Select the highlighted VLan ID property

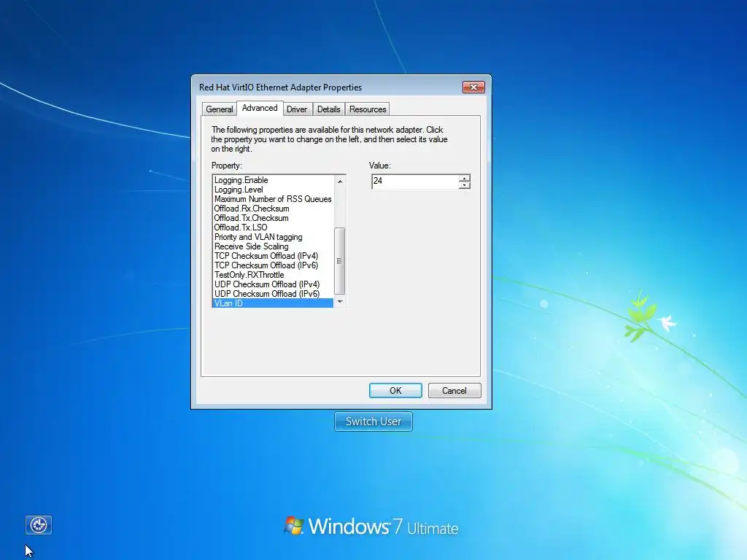point(273,303)
